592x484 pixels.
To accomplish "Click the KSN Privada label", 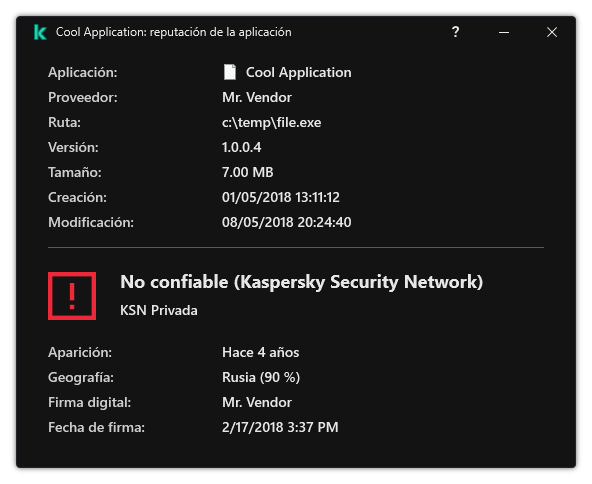I will click(x=159, y=310).
